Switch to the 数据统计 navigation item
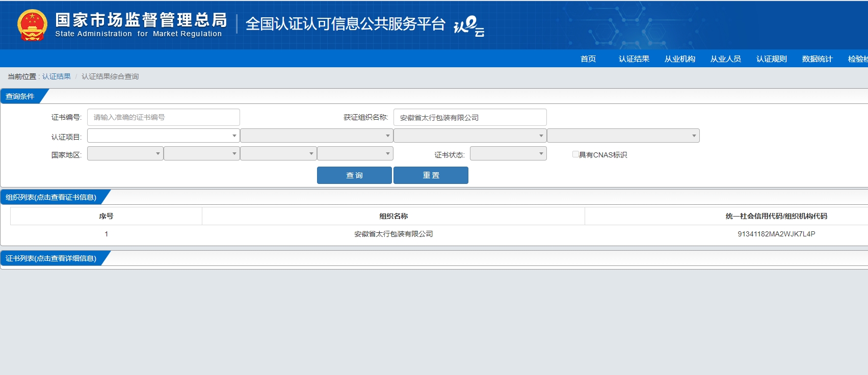Viewport: 868px width, 375px height. point(818,59)
